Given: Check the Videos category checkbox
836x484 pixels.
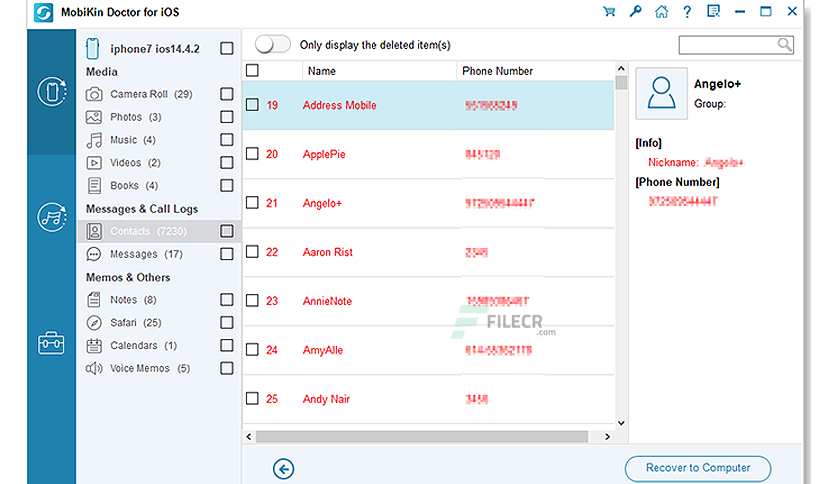Looking at the screenshot, I should [x=227, y=163].
